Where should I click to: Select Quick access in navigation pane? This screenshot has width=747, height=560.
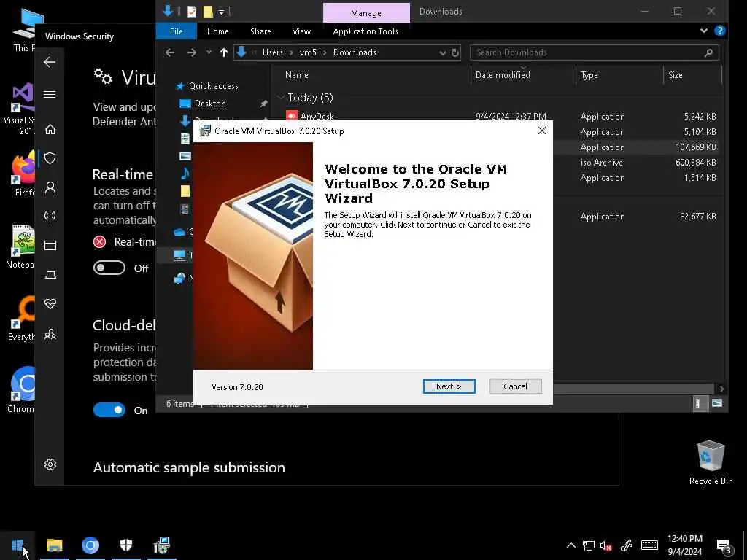214,86
